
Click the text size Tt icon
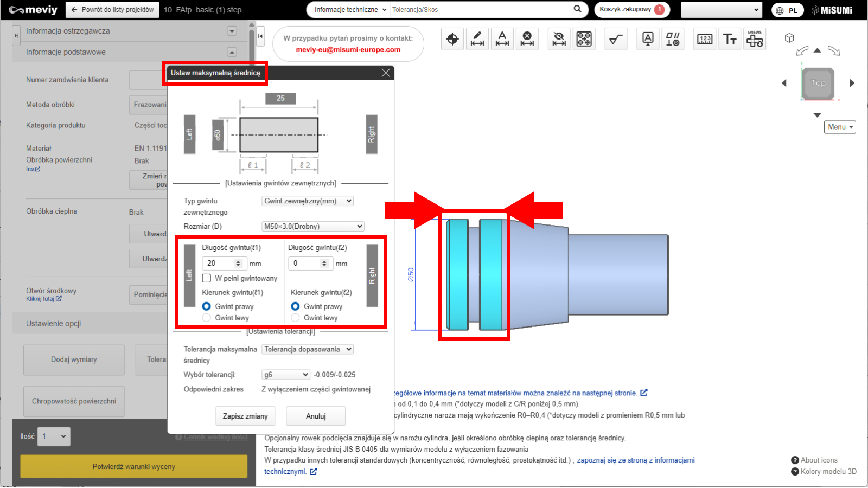pos(730,39)
